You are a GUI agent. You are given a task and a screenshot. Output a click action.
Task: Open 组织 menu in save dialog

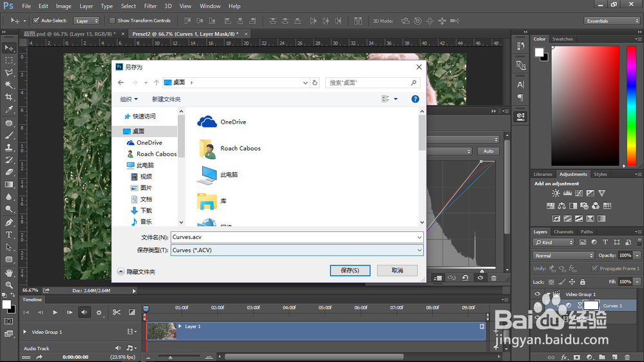tap(129, 99)
